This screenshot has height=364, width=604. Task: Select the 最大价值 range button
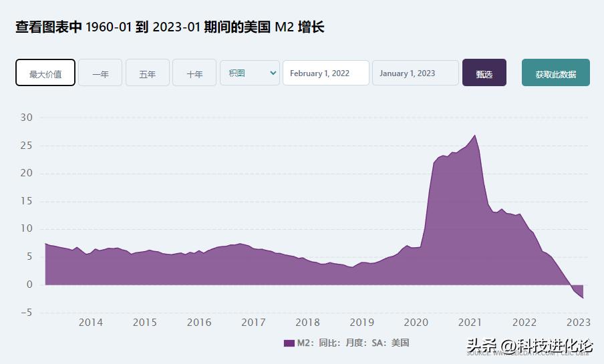45,73
